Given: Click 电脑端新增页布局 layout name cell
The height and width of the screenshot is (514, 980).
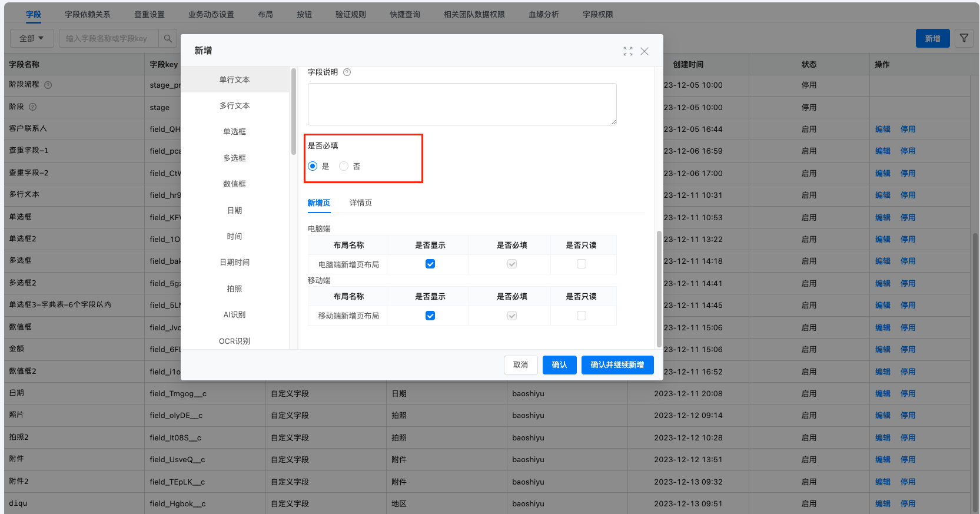Looking at the screenshot, I should (x=348, y=264).
